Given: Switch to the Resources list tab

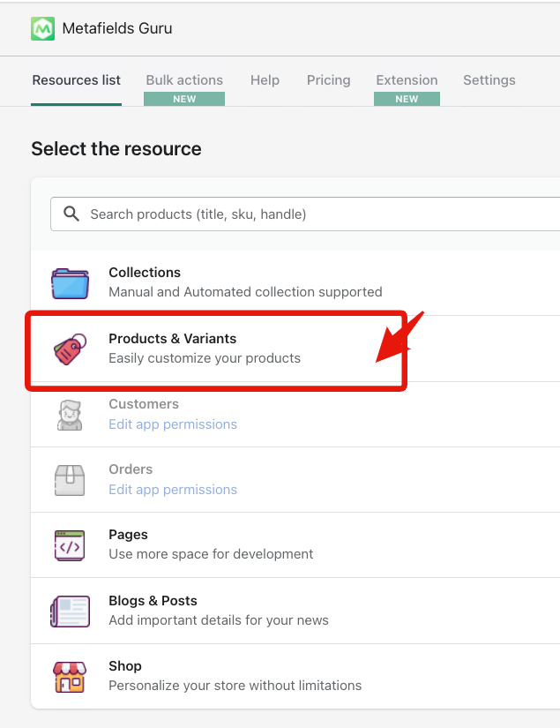Looking at the screenshot, I should pyautogui.click(x=77, y=80).
